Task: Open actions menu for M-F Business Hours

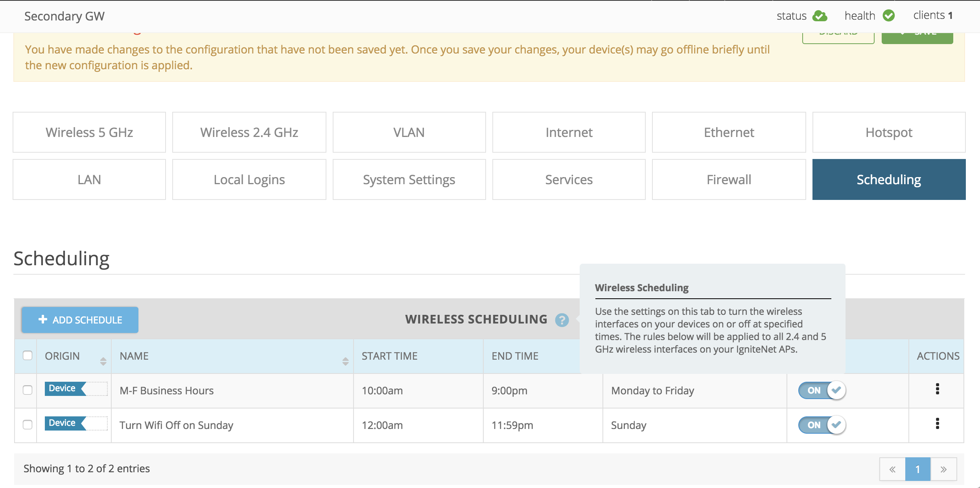Action: [x=937, y=389]
